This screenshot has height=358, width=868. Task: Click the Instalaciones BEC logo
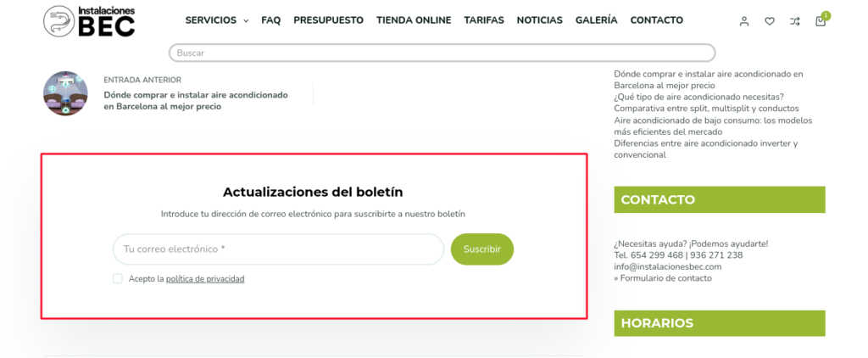coord(89,21)
